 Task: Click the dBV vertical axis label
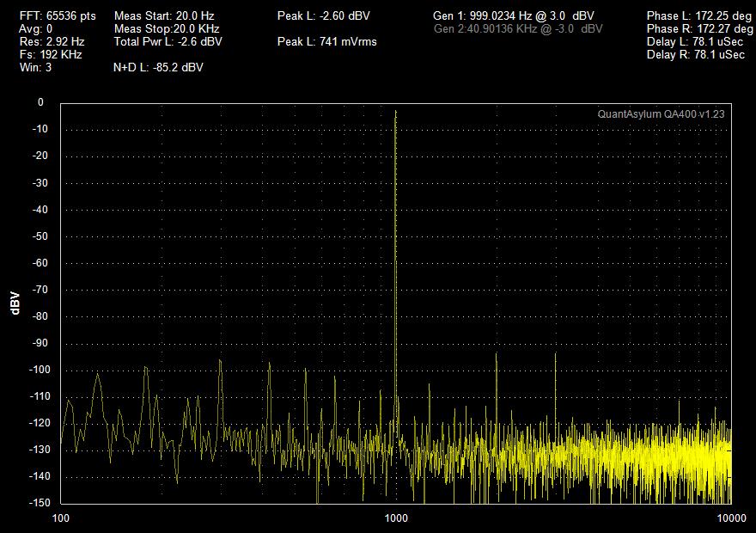pos(15,303)
